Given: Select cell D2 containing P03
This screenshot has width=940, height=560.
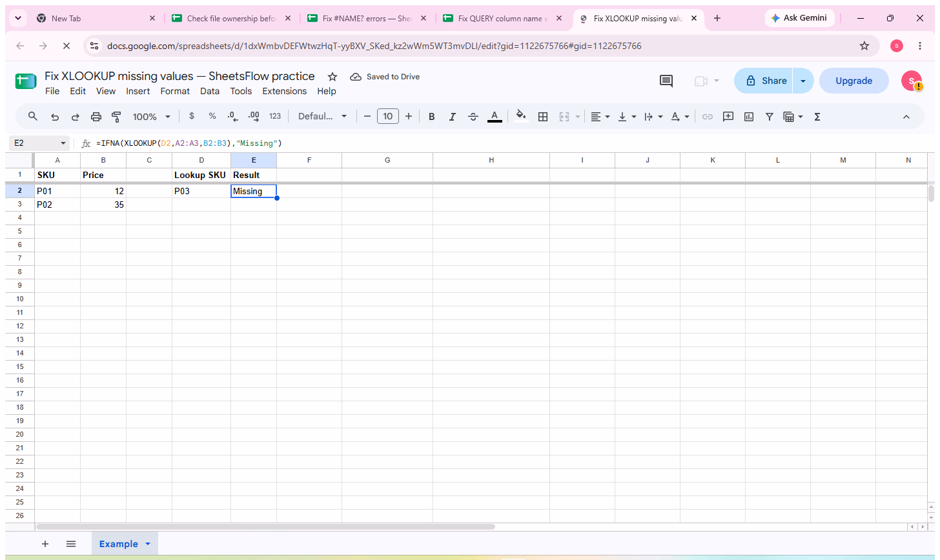Looking at the screenshot, I should point(201,191).
